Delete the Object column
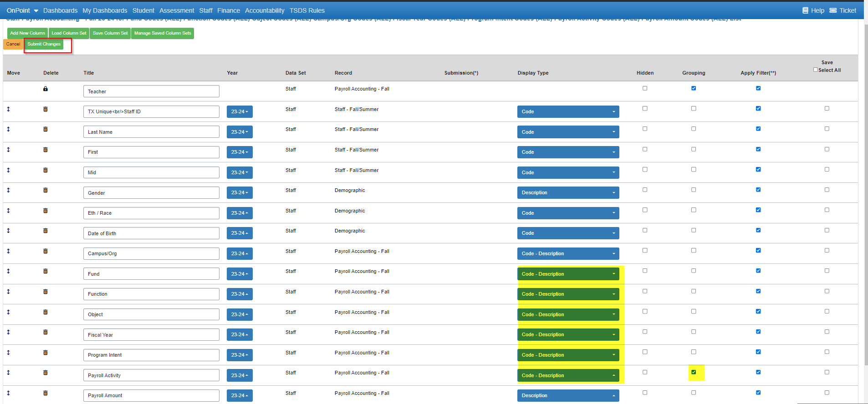 46,312
